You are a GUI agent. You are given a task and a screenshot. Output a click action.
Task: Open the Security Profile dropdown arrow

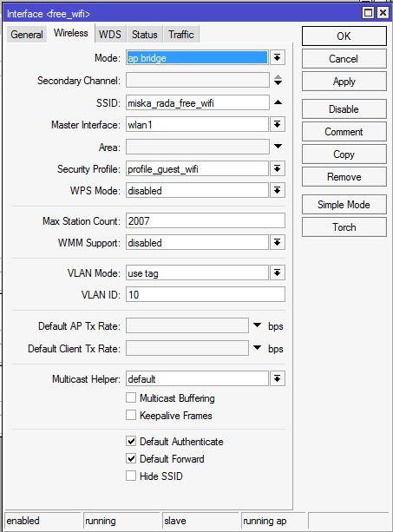(x=277, y=168)
